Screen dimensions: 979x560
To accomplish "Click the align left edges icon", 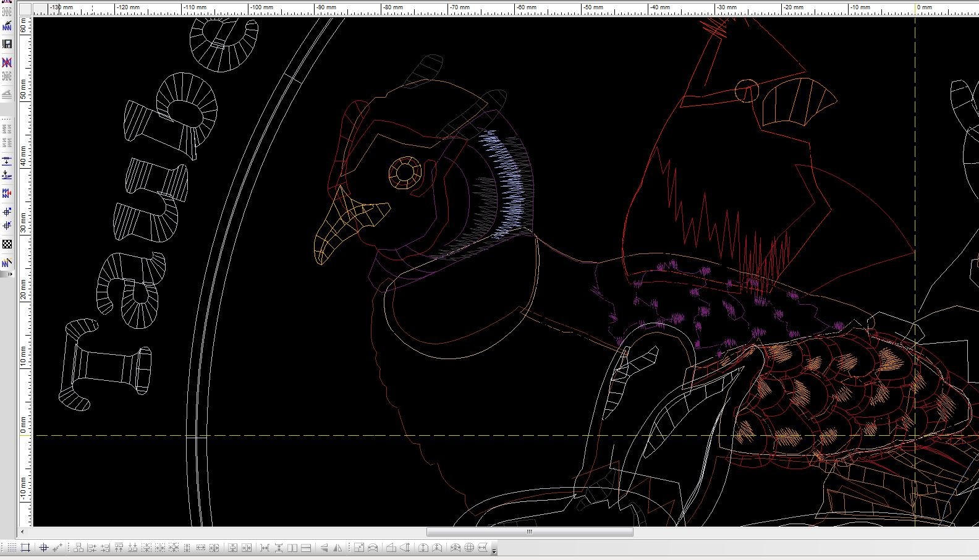I will 91,548.
